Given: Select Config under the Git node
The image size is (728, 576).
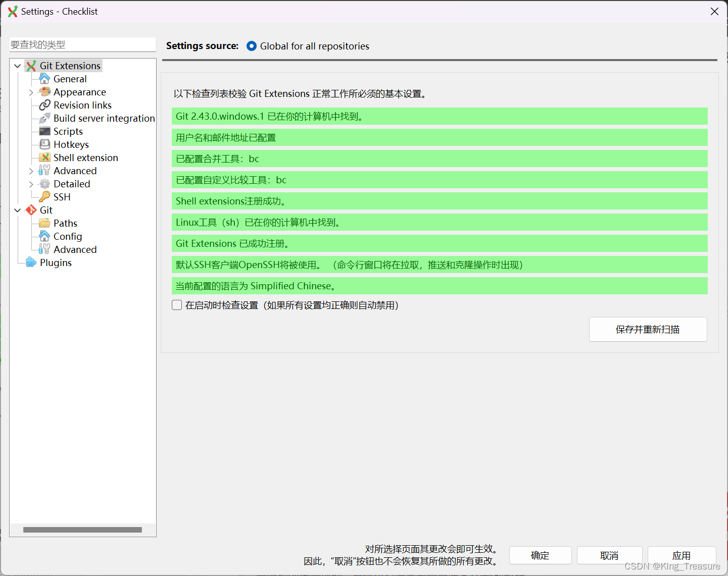Looking at the screenshot, I should point(68,236).
